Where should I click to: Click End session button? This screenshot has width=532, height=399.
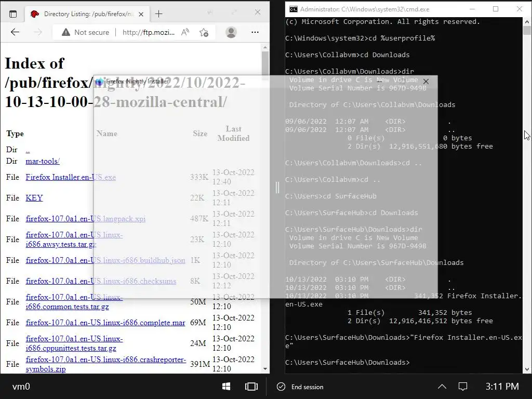click(x=300, y=387)
